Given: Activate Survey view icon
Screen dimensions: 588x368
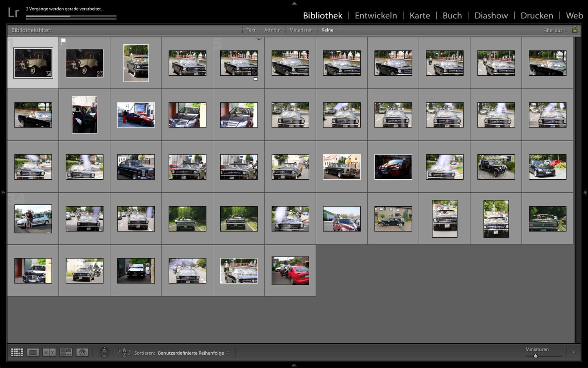Looking at the screenshot, I should click(66, 352).
